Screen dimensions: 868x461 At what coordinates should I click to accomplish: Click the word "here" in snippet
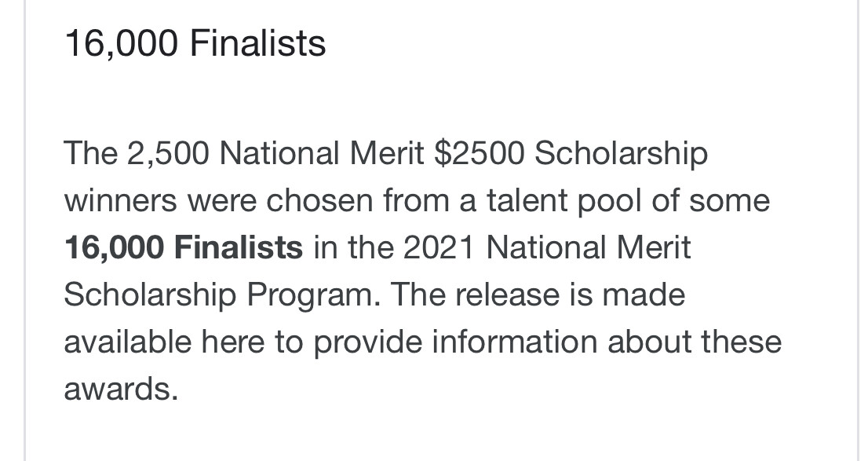pos(232,342)
